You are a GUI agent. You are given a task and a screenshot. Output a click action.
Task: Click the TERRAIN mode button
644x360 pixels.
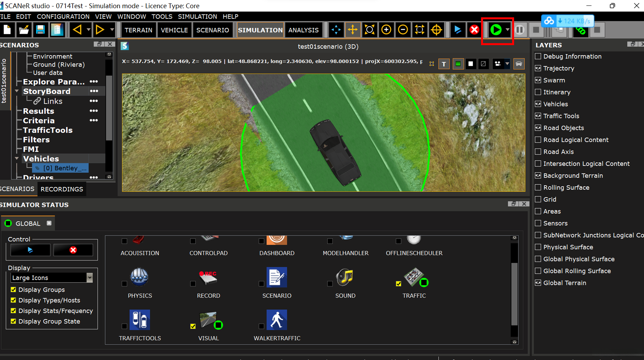tap(138, 30)
